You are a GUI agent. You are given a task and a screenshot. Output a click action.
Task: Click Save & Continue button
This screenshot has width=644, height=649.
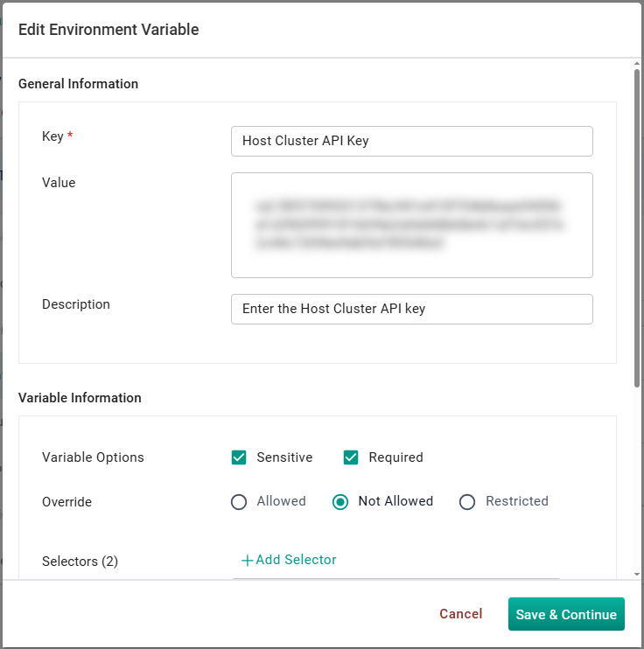point(566,614)
